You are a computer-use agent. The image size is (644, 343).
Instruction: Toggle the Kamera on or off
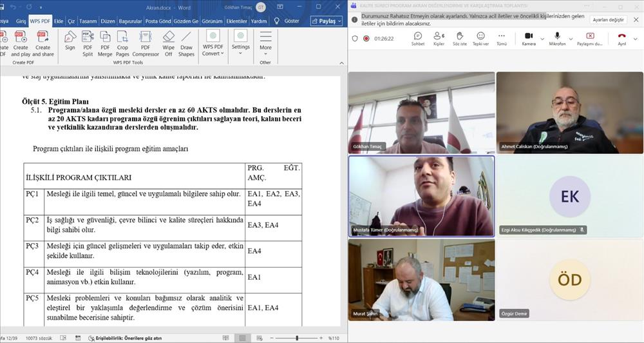click(529, 38)
